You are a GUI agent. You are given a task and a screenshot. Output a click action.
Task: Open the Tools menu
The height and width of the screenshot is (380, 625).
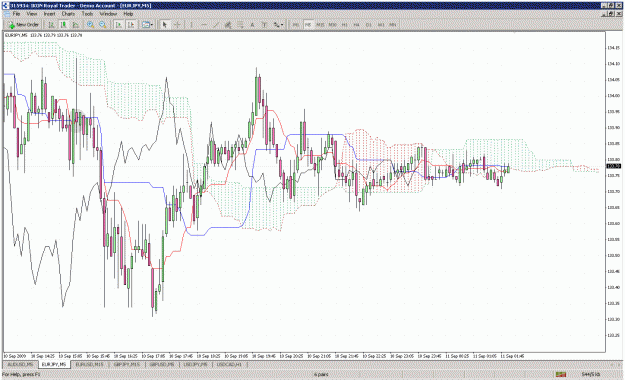point(87,14)
